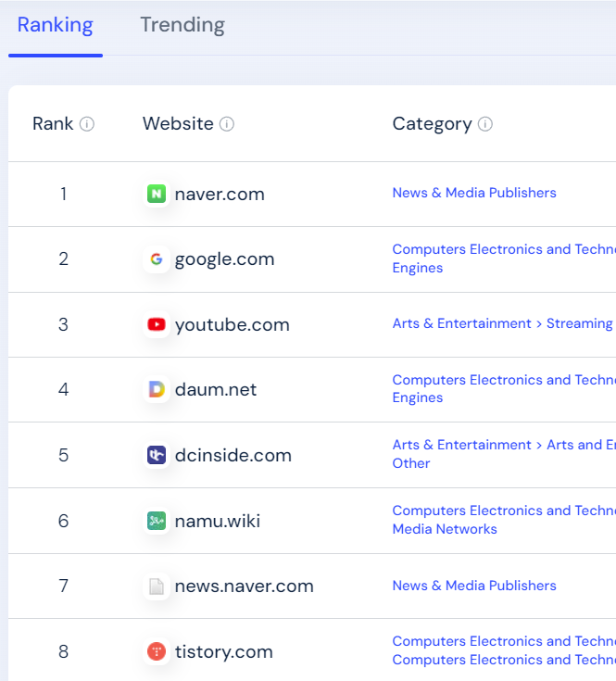
Task: Open the namu.wiki website entry
Action: 218,521
